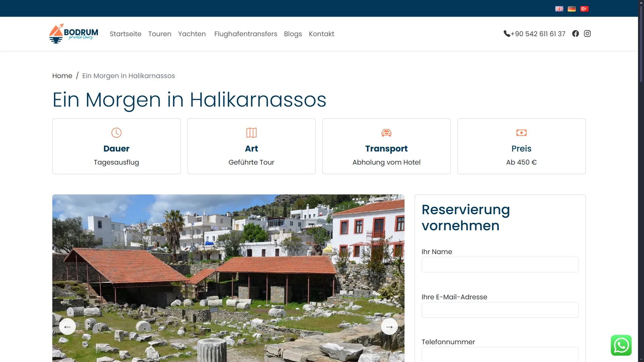Click the page vertical scrollbar thumb
The image size is (644, 362).
[641, 44]
